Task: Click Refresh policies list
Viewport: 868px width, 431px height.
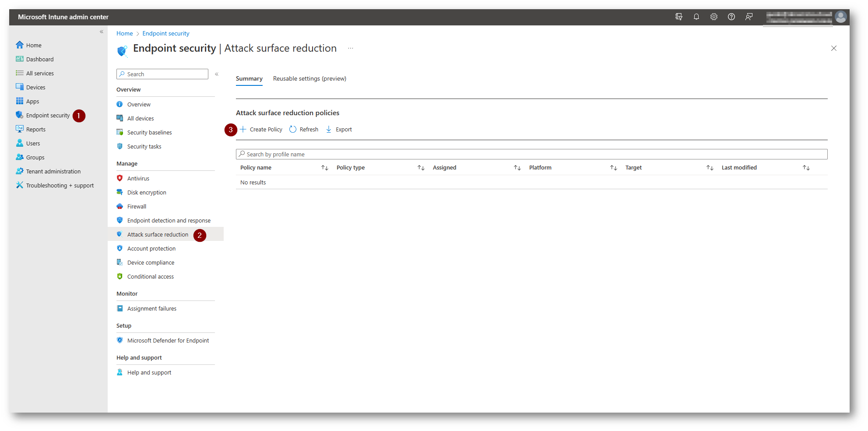Action: tap(304, 129)
